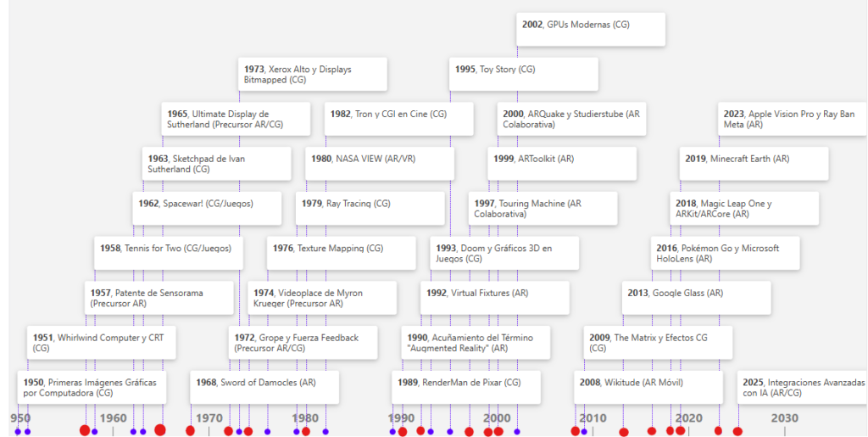Viewport: 868px width, 437px height.
Task: Select the 1993 Doom y Gráficos 3D card
Action: pos(505,253)
